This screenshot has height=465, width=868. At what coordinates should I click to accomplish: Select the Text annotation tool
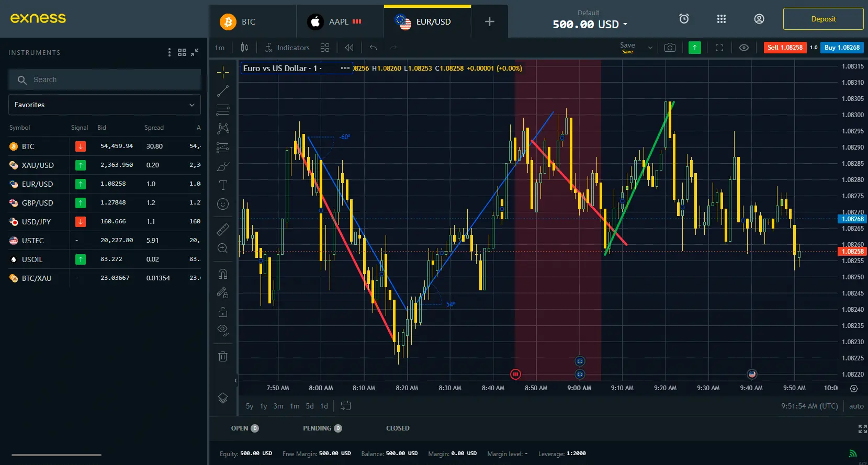[x=223, y=185]
